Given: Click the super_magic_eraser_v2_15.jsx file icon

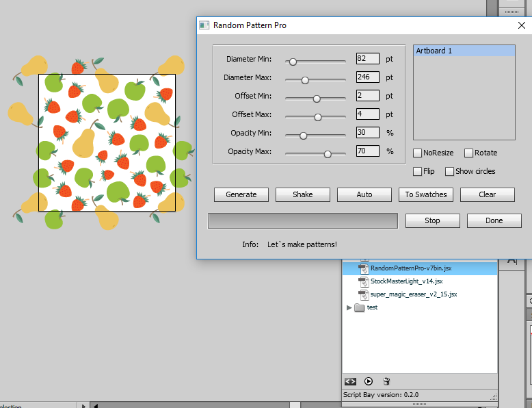Looking at the screenshot, I should [364, 294].
